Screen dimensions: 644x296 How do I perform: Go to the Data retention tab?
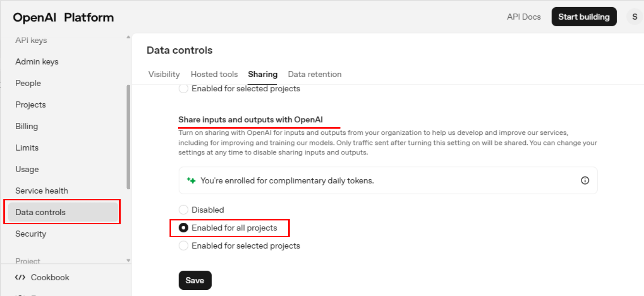pyautogui.click(x=315, y=74)
